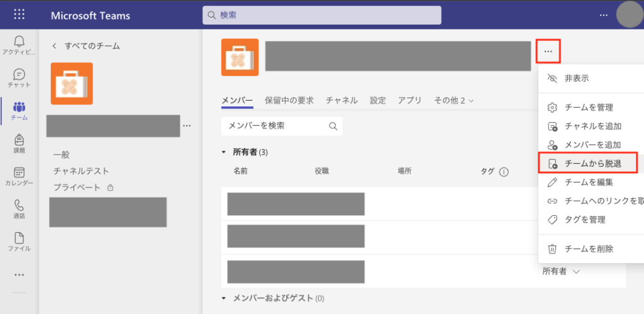Open the チャネルテスト channel
The height and width of the screenshot is (314, 644).
pos(81,171)
